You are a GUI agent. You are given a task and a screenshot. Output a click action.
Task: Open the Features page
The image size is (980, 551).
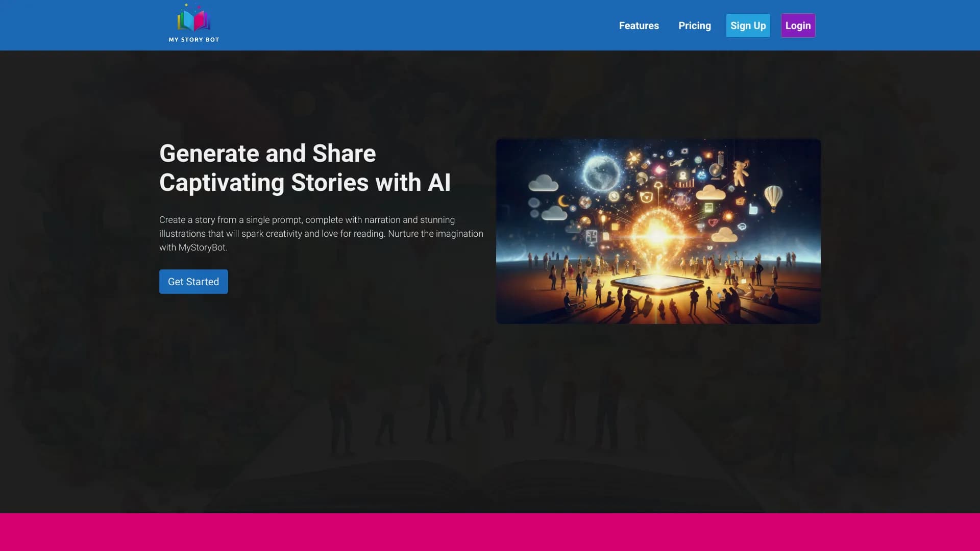[639, 25]
